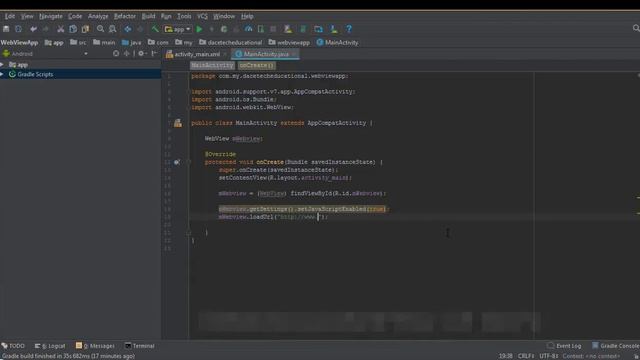The height and width of the screenshot is (360, 640).
Task: Click the Hide Project panel icon
Action: coord(154,53)
